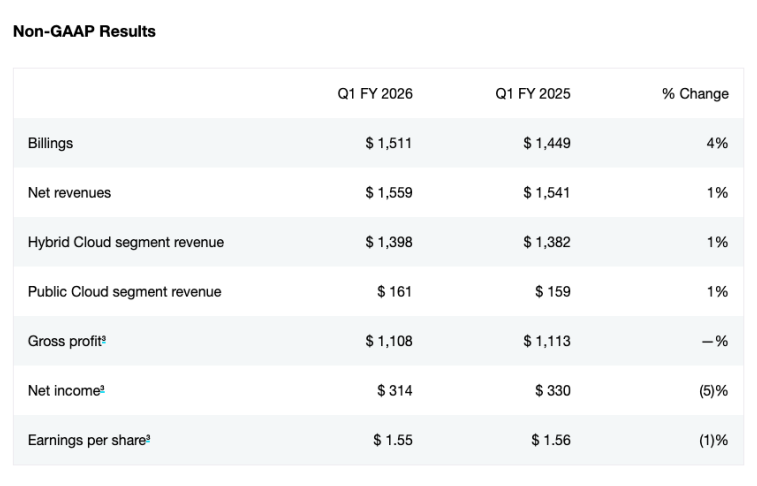Click the Billings row label
The width and height of the screenshot is (757, 486).
point(50,143)
